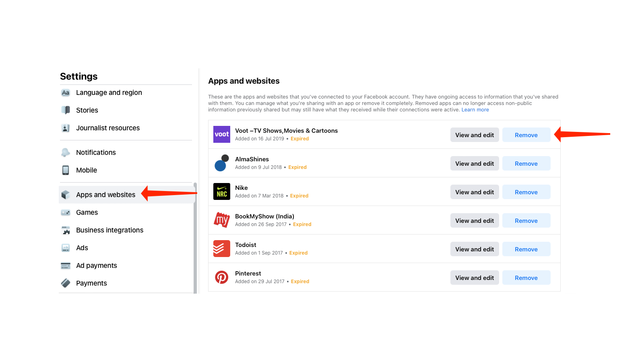The image size is (644, 362).
Task: Click 'Added on 9 Jul 2018' text
Action: point(258,167)
